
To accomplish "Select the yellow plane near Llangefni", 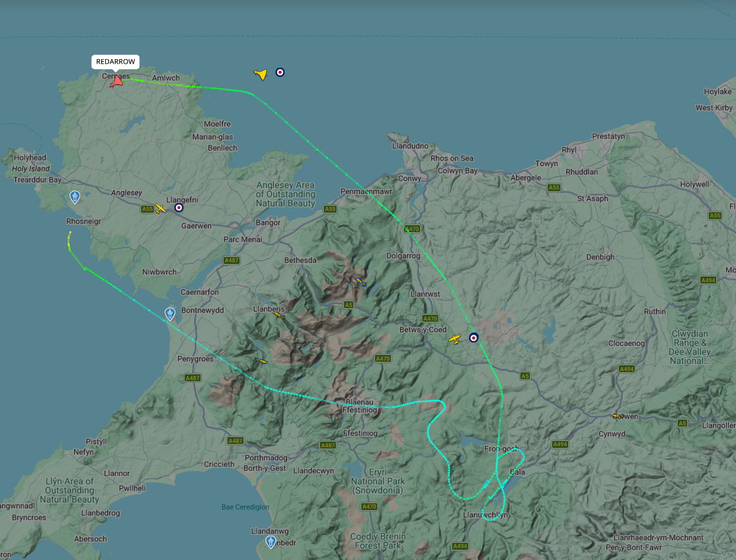I will point(160,208).
